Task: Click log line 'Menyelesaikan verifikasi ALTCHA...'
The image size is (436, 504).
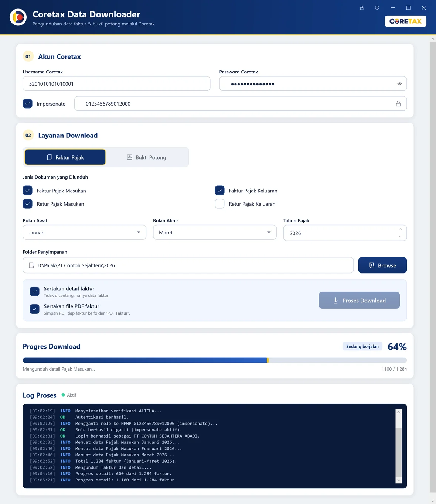Action: (x=119, y=411)
